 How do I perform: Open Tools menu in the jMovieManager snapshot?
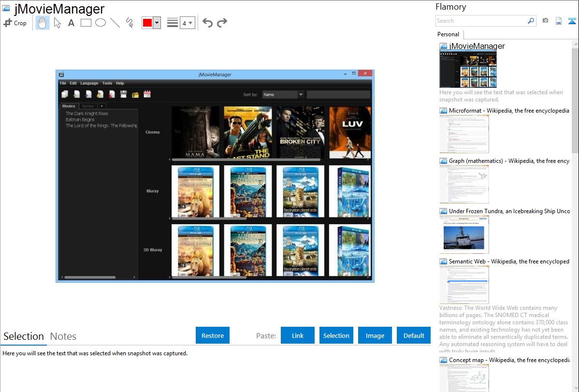point(107,83)
